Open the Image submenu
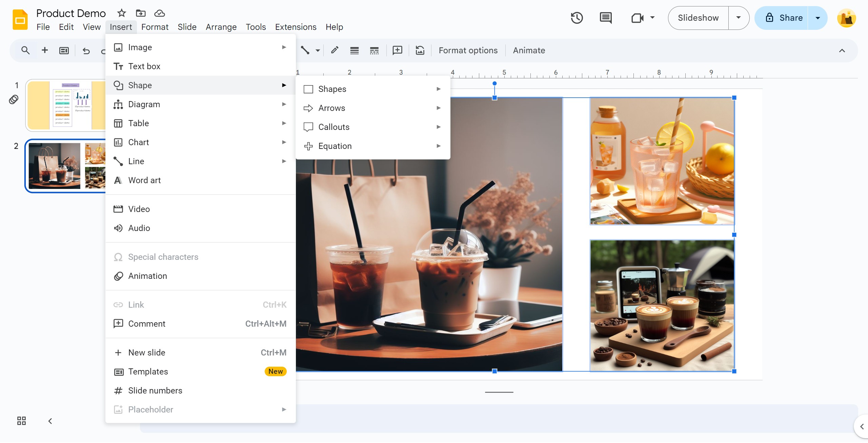 (200, 47)
